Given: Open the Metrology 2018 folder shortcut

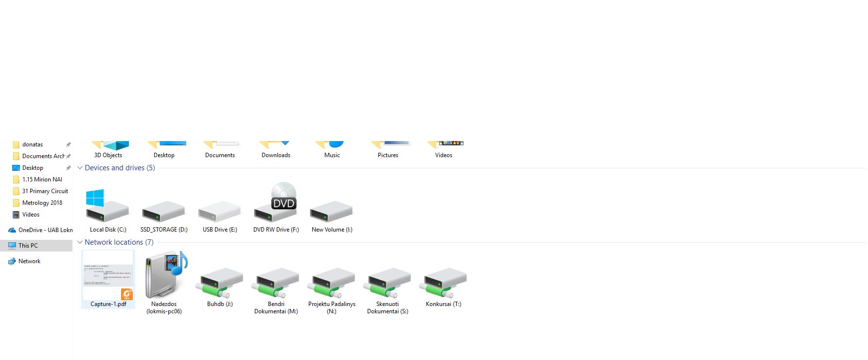Looking at the screenshot, I should click(42, 203).
